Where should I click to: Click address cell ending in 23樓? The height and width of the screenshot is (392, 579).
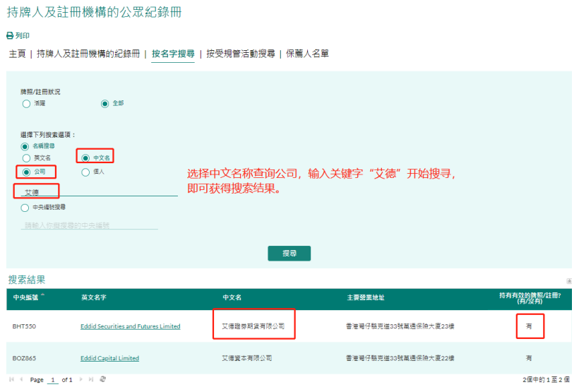400,326
